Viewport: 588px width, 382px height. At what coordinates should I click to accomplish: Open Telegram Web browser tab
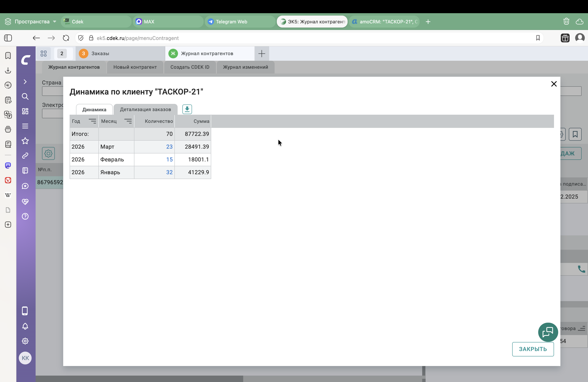tap(231, 22)
